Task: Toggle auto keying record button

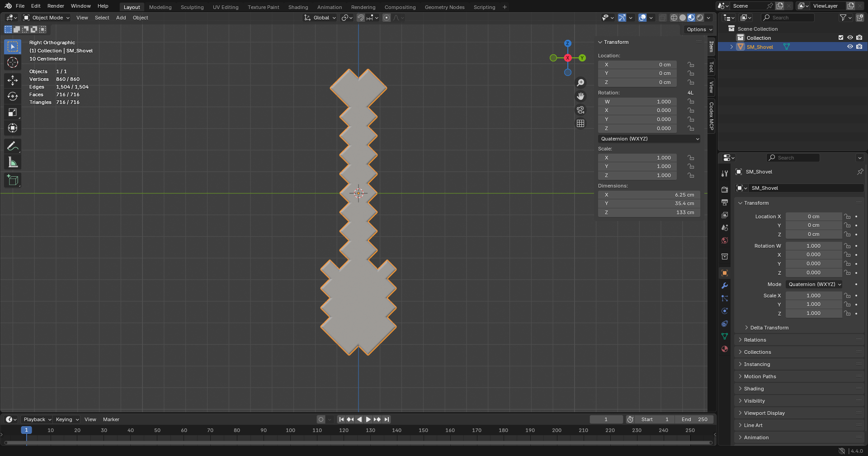Action: pos(321,419)
